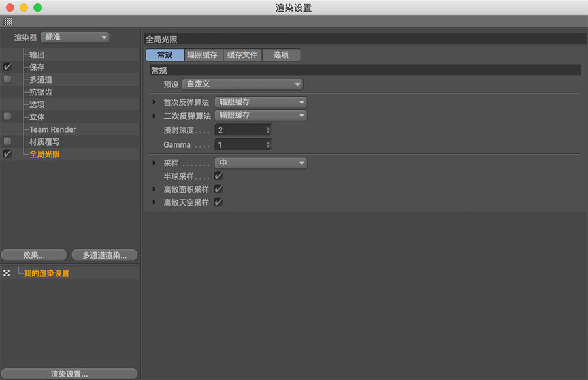Click the icon beside 我的渲染设置
This screenshot has width=588, height=380.
pos(7,273)
